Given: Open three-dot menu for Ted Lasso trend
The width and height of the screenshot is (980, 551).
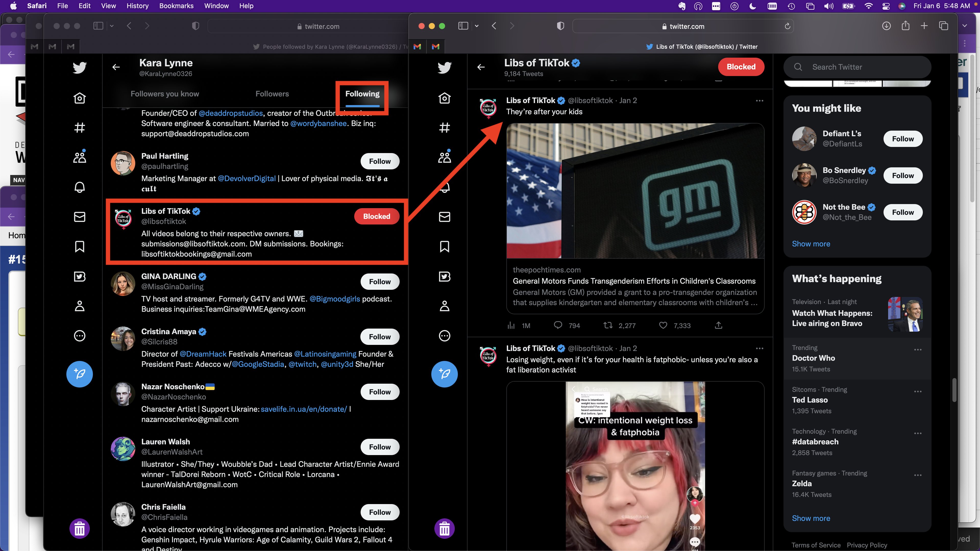Looking at the screenshot, I should point(918,391).
